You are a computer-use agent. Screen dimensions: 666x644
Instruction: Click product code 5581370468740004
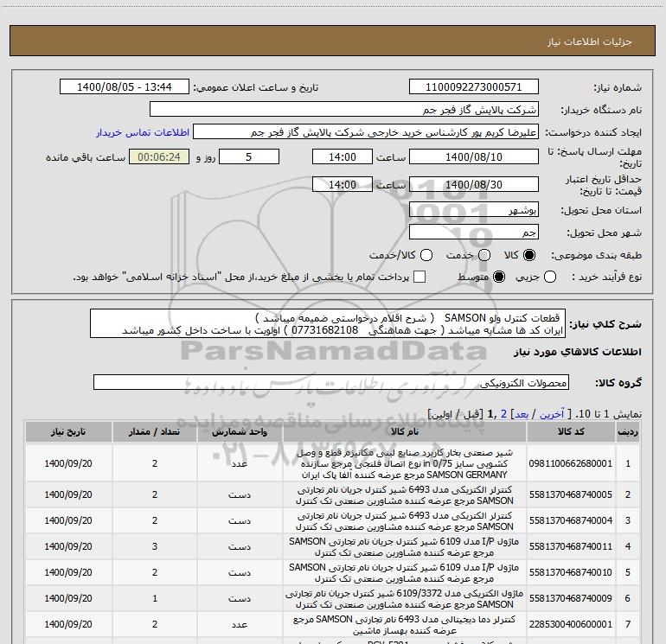571,520
